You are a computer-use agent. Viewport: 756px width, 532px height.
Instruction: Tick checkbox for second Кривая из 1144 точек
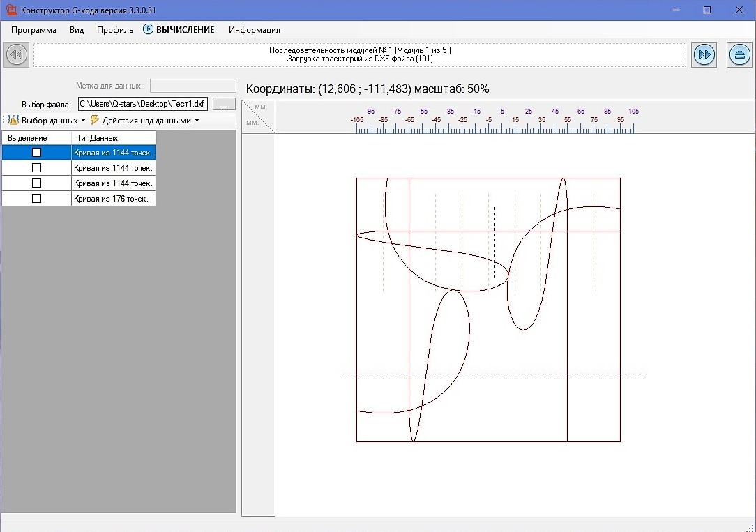click(37, 168)
